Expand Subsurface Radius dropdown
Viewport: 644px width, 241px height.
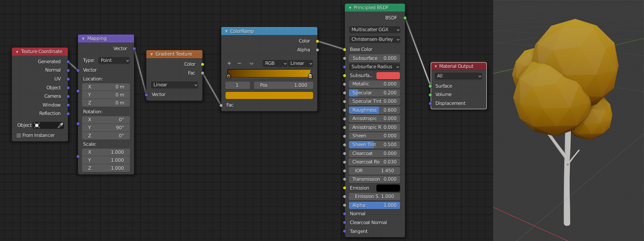coord(375,67)
